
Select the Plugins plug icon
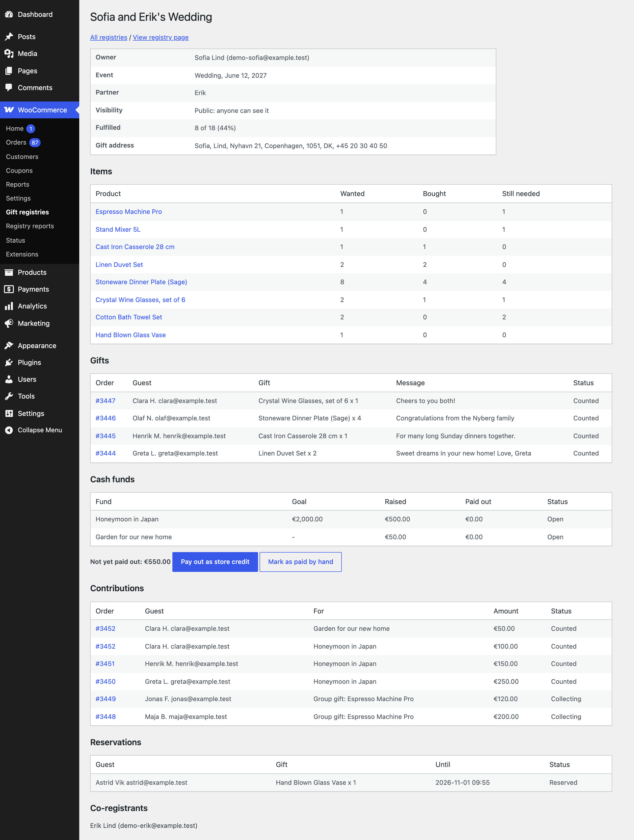[9, 363]
